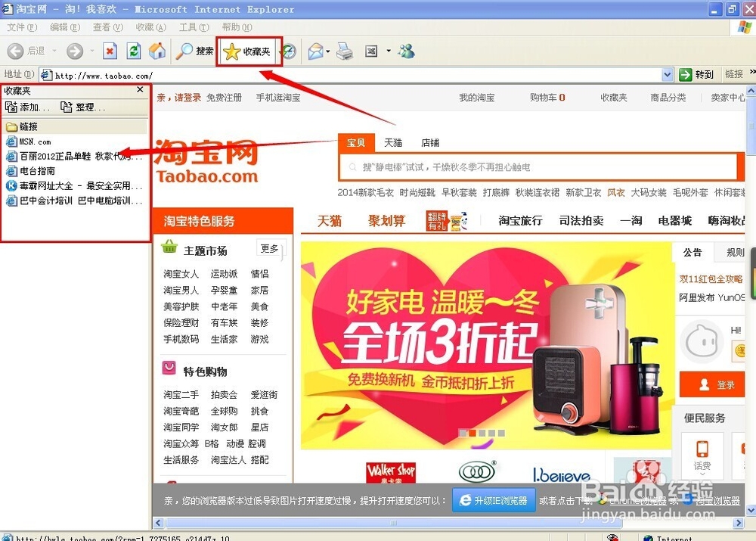Click 整理 organize favorites button
This screenshot has height=541, width=756.
pyautogui.click(x=82, y=107)
